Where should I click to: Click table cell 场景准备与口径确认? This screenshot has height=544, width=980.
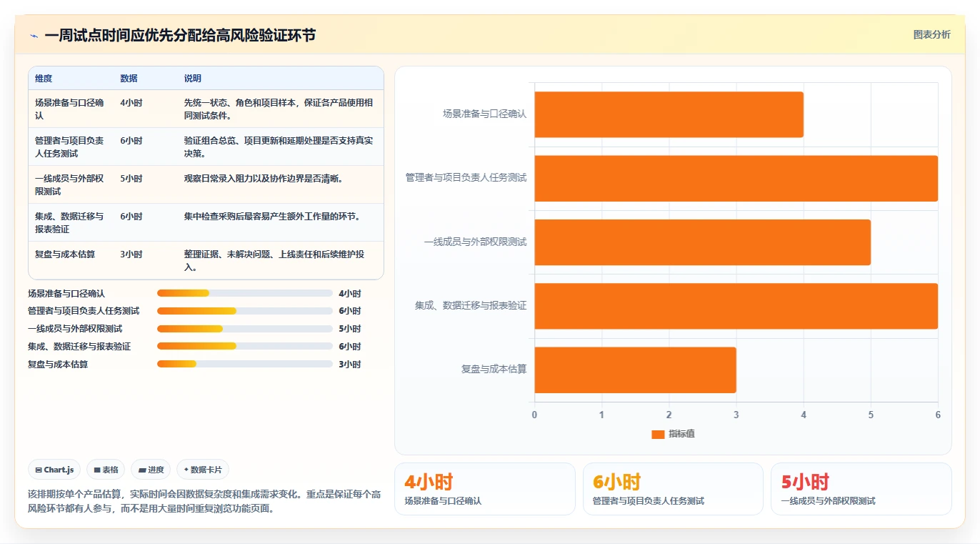pyautogui.click(x=69, y=109)
